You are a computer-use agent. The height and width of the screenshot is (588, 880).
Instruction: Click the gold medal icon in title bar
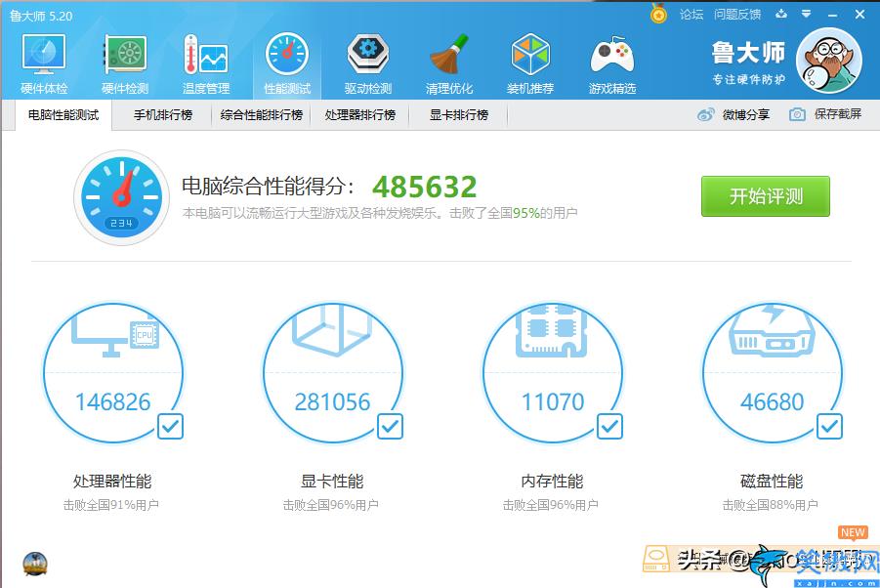coord(658,14)
